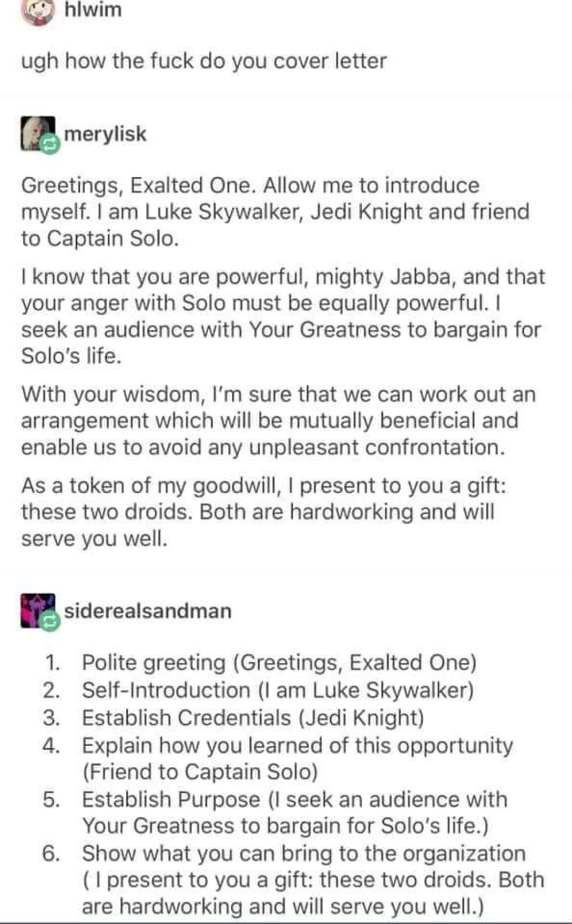The width and height of the screenshot is (572, 924).
Task: Select the 'Greetings, Exalted One' paragraph
Action: 275,212
